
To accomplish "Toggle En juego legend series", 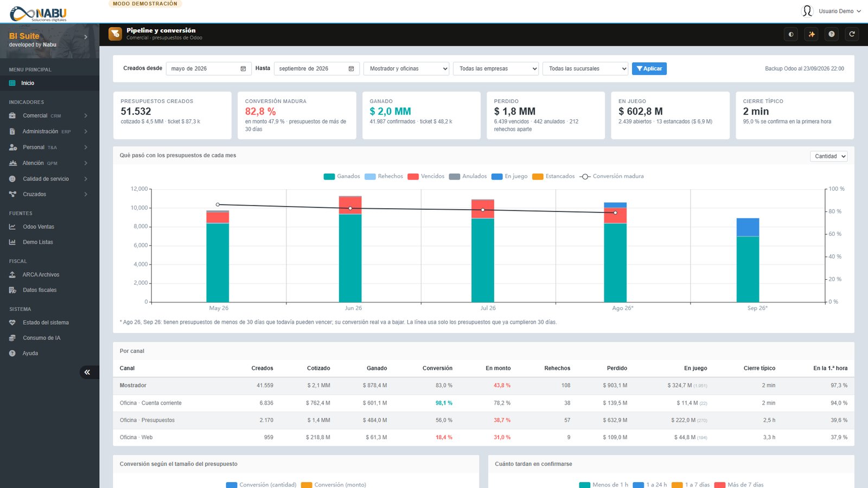I will click(509, 176).
